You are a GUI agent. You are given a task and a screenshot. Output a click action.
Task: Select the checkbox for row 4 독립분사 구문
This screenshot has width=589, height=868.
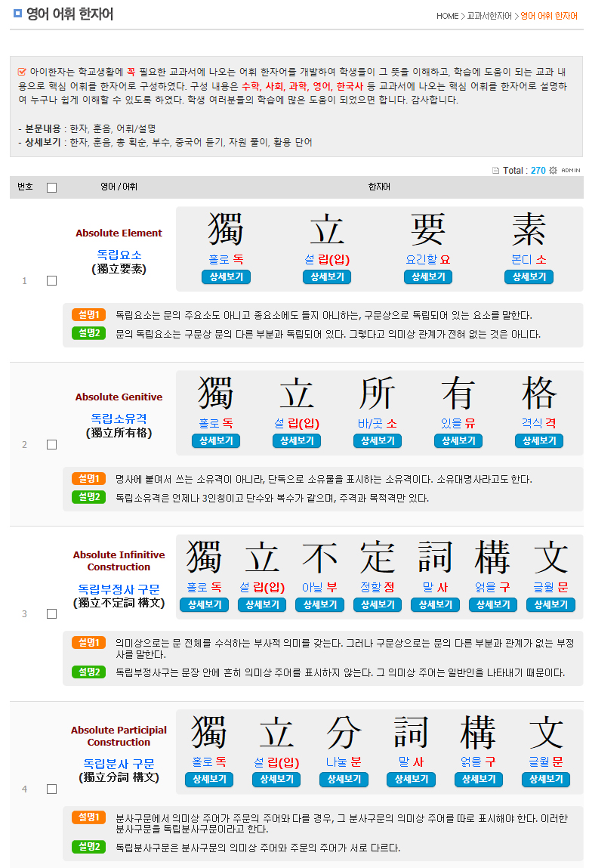pyautogui.click(x=51, y=789)
